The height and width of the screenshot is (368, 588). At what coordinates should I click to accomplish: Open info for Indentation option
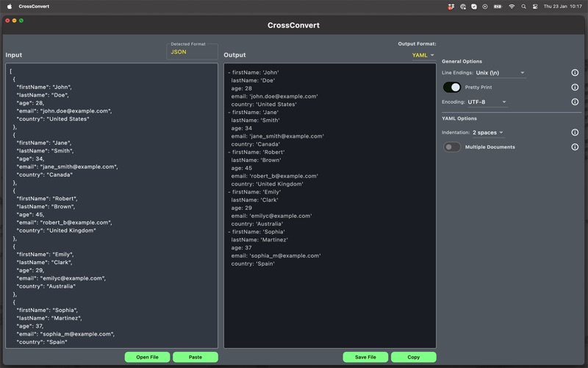(x=575, y=132)
